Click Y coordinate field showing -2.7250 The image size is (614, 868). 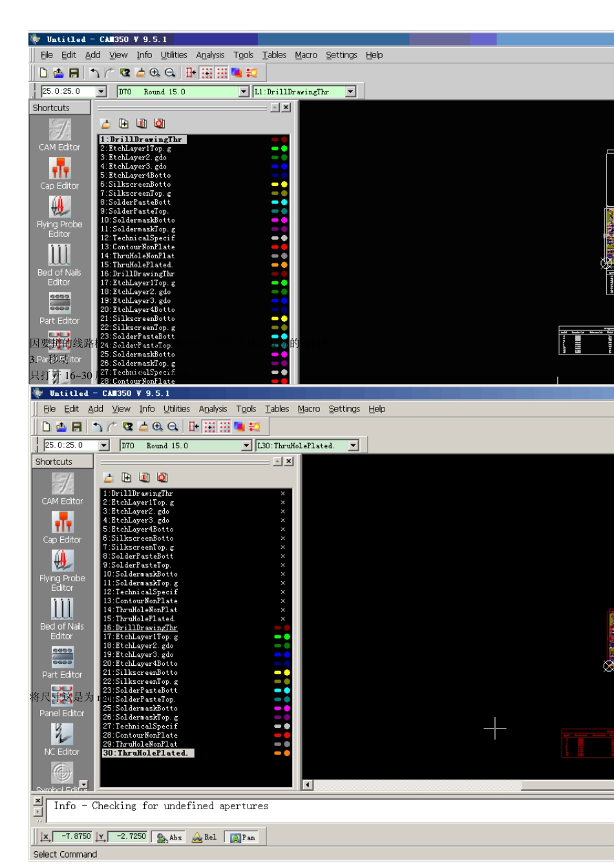click(128, 836)
